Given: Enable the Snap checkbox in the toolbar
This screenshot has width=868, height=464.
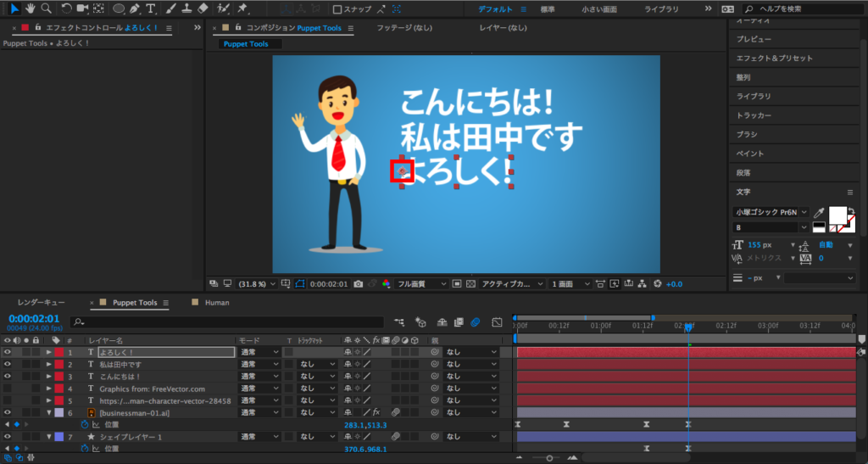Looking at the screenshot, I should 337,9.
